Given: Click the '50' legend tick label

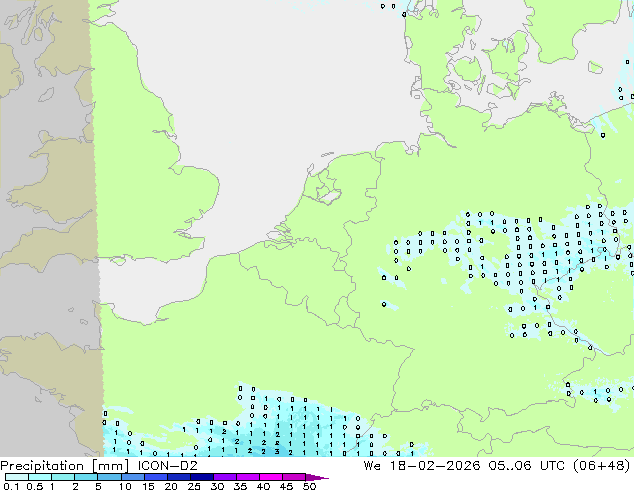Looking at the screenshot, I should pos(309,486).
